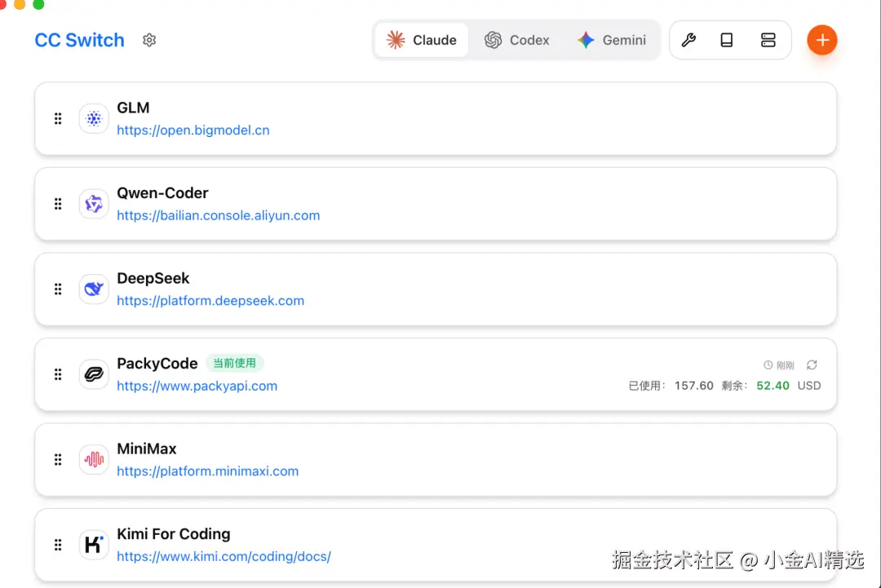
Task: Click the clock icon beside 刚刚
Action: pos(768,365)
